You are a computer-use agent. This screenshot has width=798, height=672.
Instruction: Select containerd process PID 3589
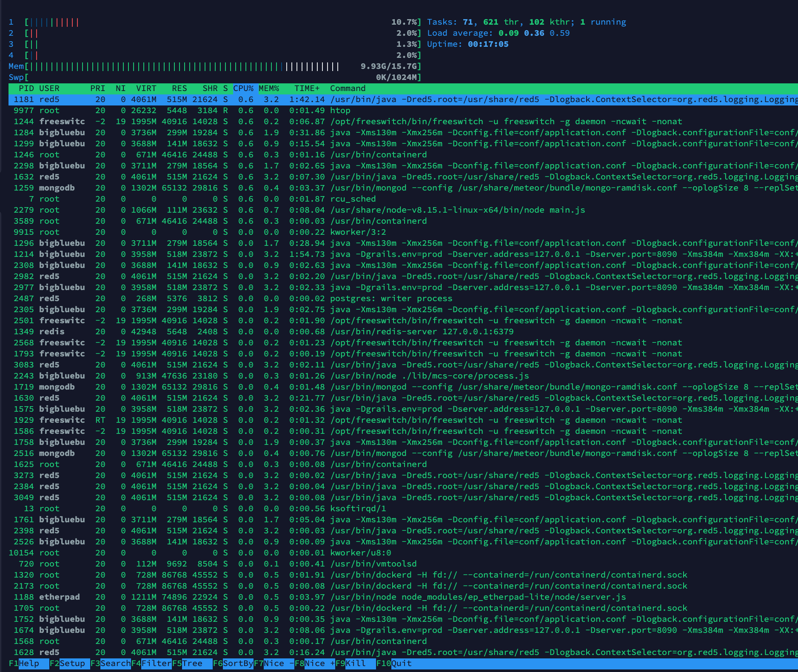point(403,221)
